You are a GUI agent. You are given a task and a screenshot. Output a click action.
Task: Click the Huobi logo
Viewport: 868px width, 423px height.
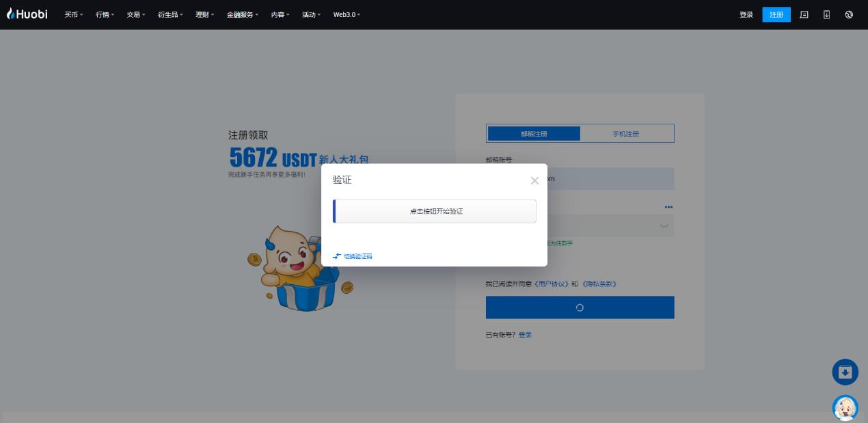pos(27,14)
